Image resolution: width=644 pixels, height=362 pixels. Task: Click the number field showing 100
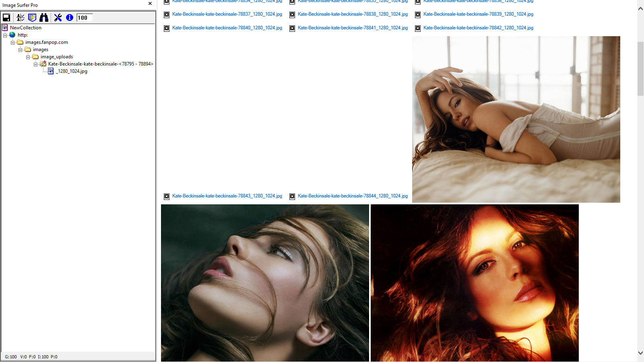pos(85,18)
